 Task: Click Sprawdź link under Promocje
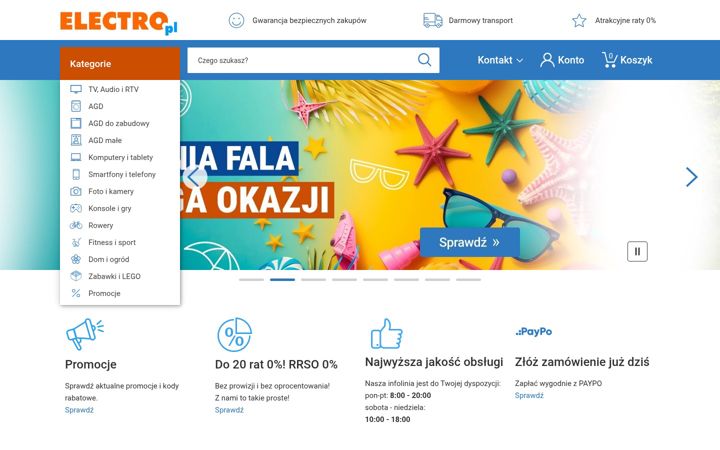point(79,410)
